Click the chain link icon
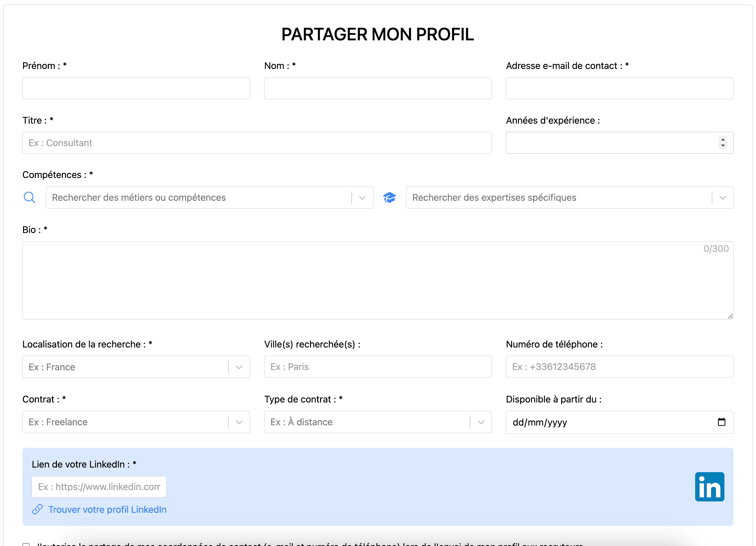Viewport: 756px width, 546px height. click(37, 509)
